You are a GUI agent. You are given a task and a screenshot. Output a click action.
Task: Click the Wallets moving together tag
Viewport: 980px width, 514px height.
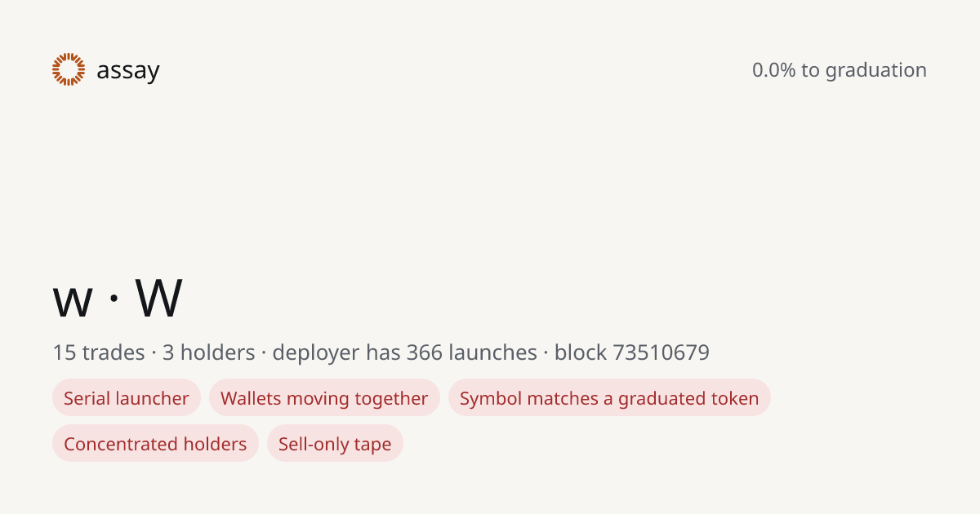coord(324,398)
